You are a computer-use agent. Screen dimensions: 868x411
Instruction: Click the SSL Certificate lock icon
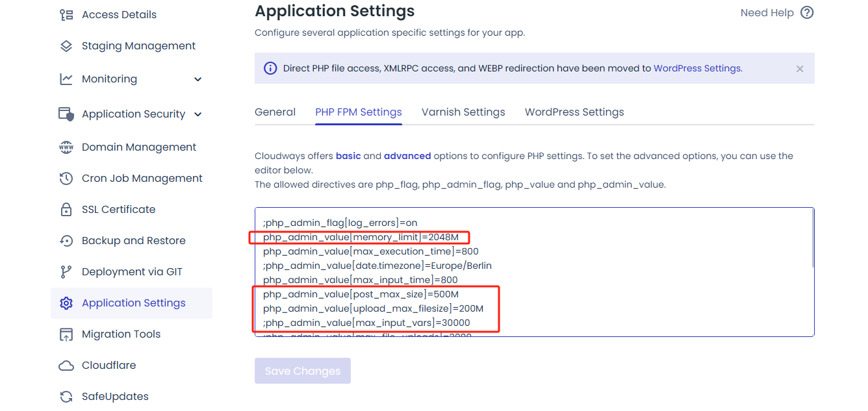[x=66, y=210]
